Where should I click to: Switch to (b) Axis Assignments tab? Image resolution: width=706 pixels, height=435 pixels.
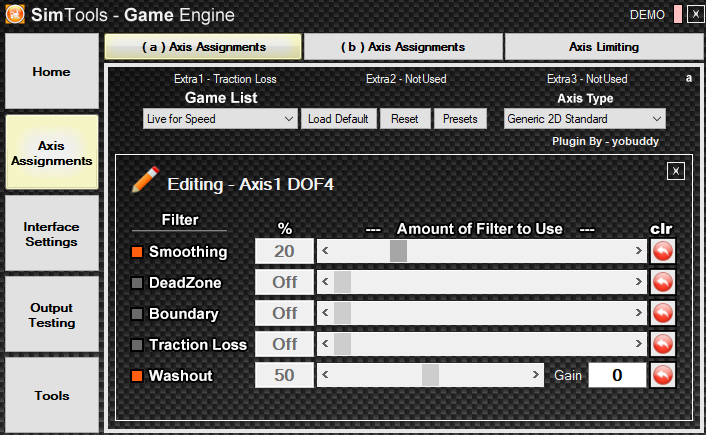[403, 47]
